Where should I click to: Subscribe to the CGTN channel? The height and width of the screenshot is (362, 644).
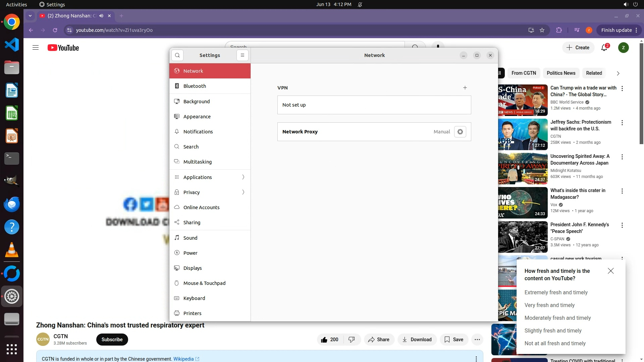[112, 340]
